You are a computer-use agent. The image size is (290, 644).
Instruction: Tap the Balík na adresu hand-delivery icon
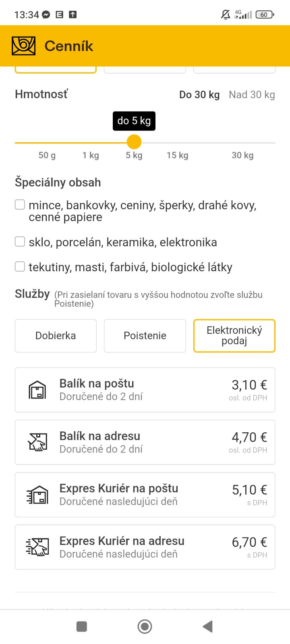[x=37, y=442]
